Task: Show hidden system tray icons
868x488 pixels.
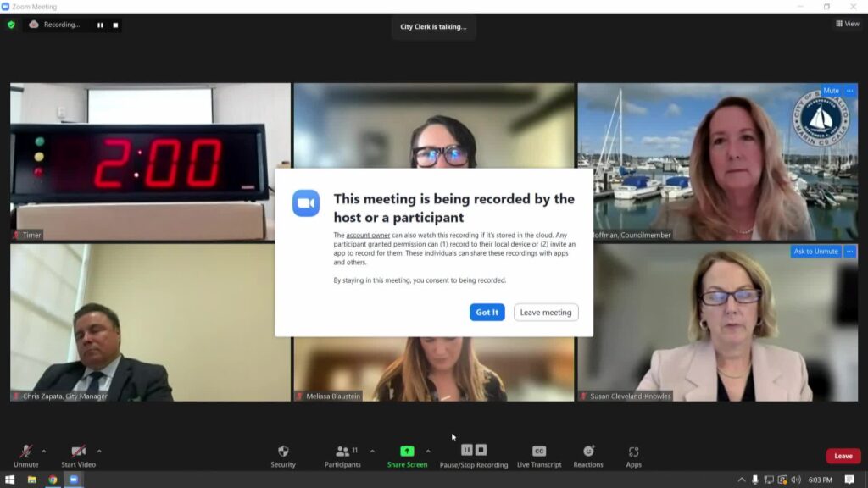Action: click(741, 480)
